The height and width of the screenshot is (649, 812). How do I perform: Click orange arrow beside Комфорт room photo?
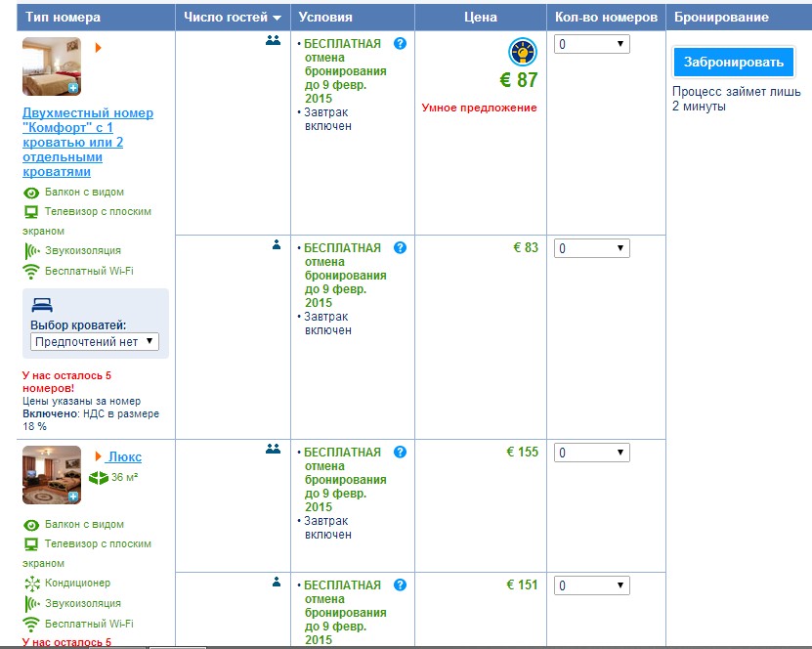tap(99, 47)
